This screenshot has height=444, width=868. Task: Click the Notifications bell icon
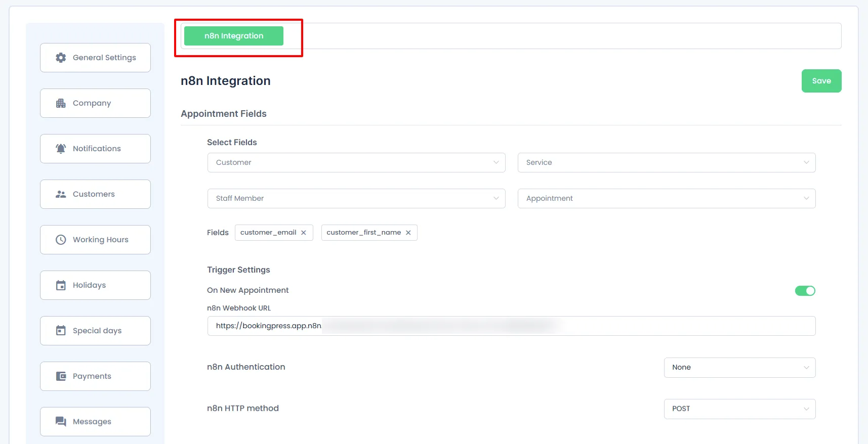tap(61, 149)
